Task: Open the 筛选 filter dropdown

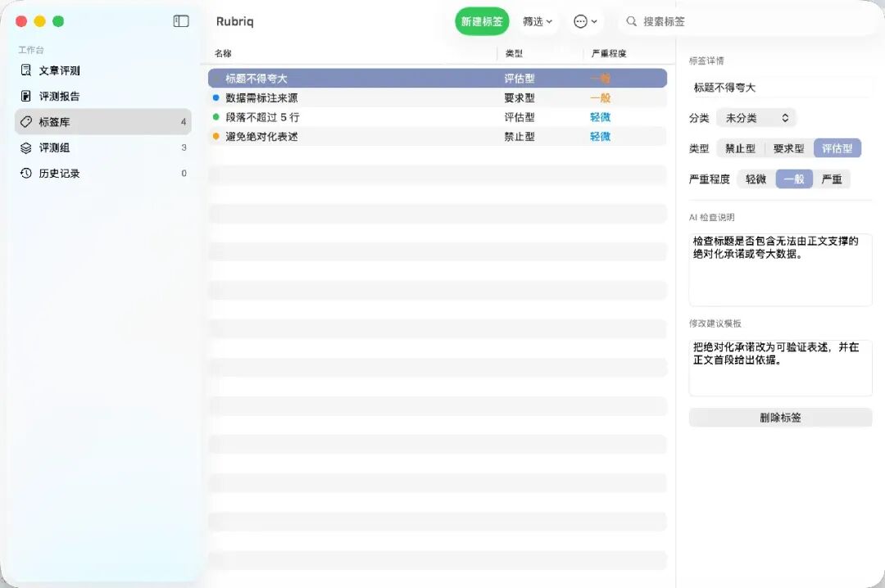Action: pos(537,21)
